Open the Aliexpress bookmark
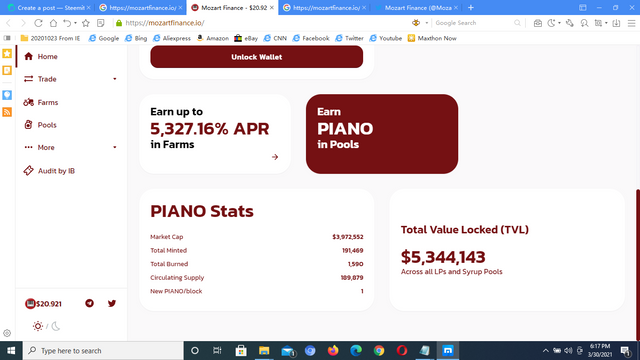The image size is (640, 360). click(x=172, y=38)
